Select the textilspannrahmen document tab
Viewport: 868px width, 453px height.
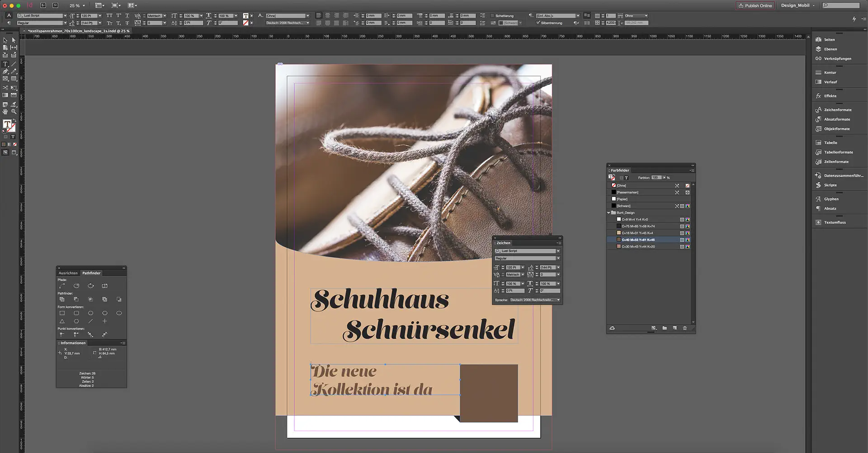point(78,31)
